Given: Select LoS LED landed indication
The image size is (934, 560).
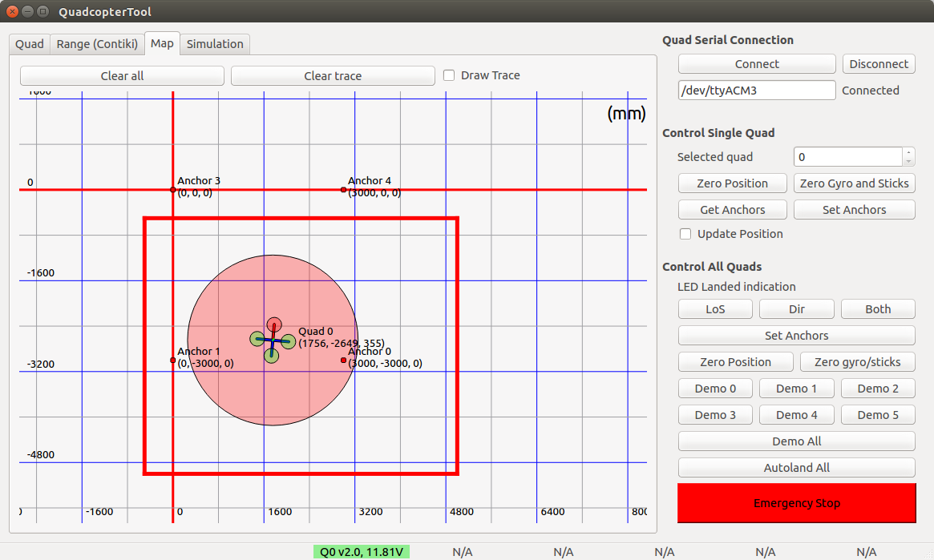Looking at the screenshot, I should click(x=715, y=309).
